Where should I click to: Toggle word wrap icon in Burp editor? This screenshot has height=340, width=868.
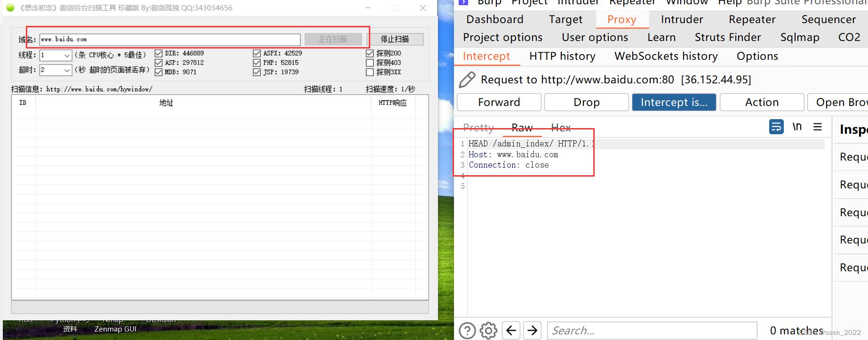pyautogui.click(x=776, y=127)
